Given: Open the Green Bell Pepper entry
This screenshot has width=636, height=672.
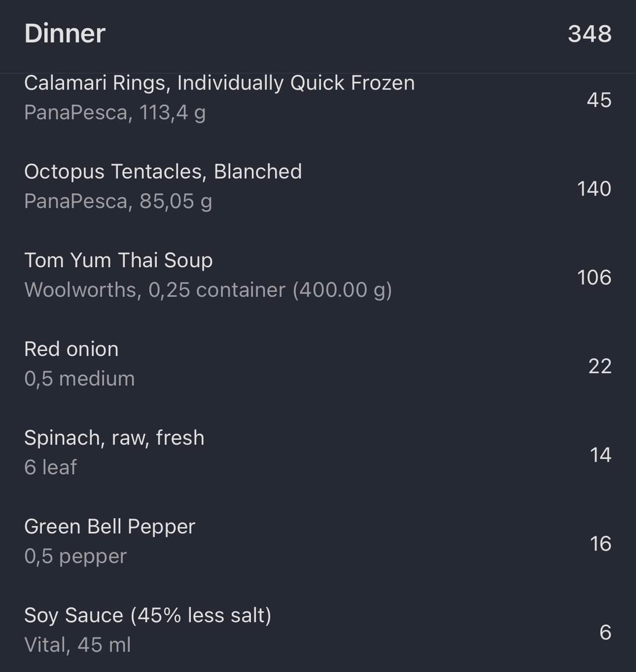Looking at the screenshot, I should pos(110,527).
